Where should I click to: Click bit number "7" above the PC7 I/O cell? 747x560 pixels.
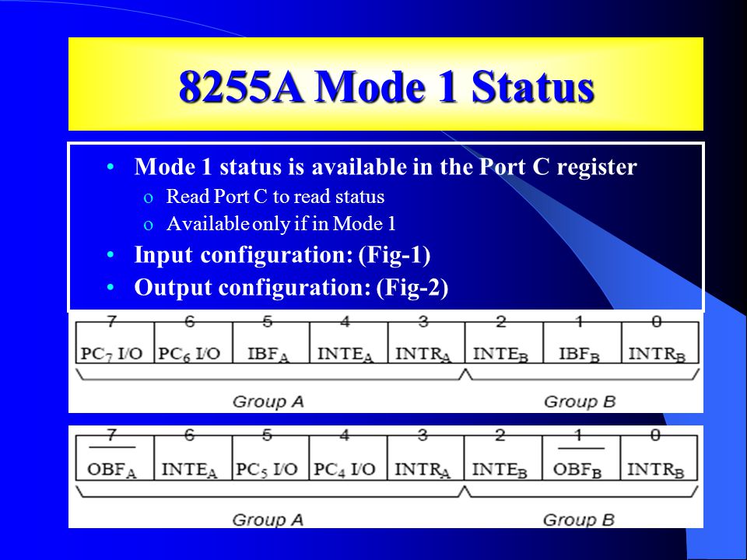(x=111, y=321)
